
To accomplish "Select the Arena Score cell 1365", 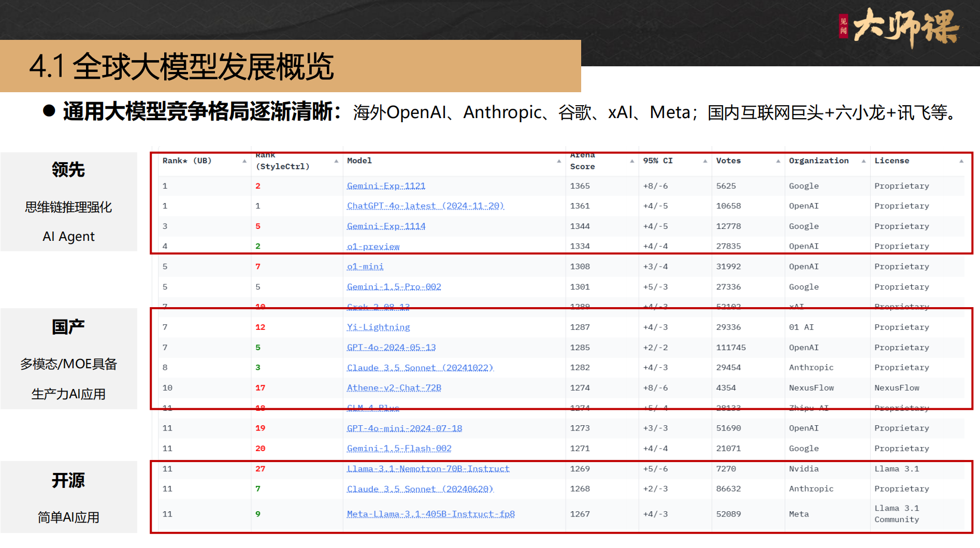I will coord(580,186).
